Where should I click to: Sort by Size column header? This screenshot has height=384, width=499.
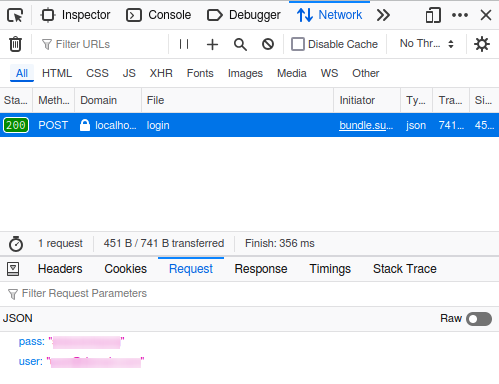pyautogui.click(x=484, y=100)
